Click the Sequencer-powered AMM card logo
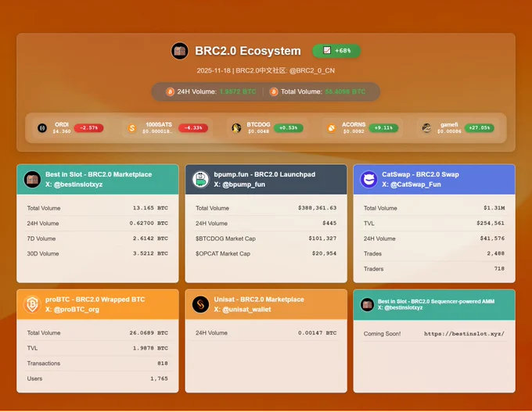 pos(367,305)
